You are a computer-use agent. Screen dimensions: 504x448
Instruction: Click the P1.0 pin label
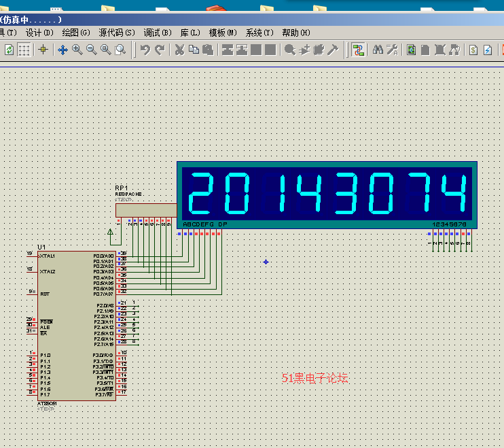click(x=46, y=356)
